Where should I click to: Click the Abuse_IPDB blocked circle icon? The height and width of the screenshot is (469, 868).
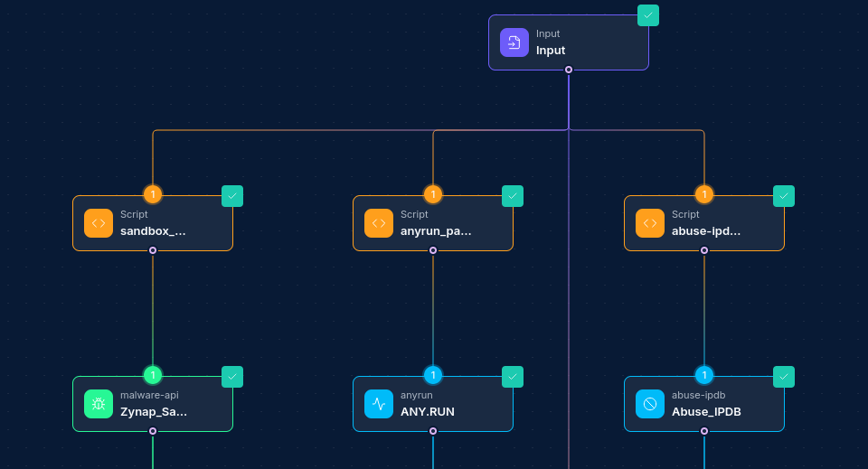(650, 404)
